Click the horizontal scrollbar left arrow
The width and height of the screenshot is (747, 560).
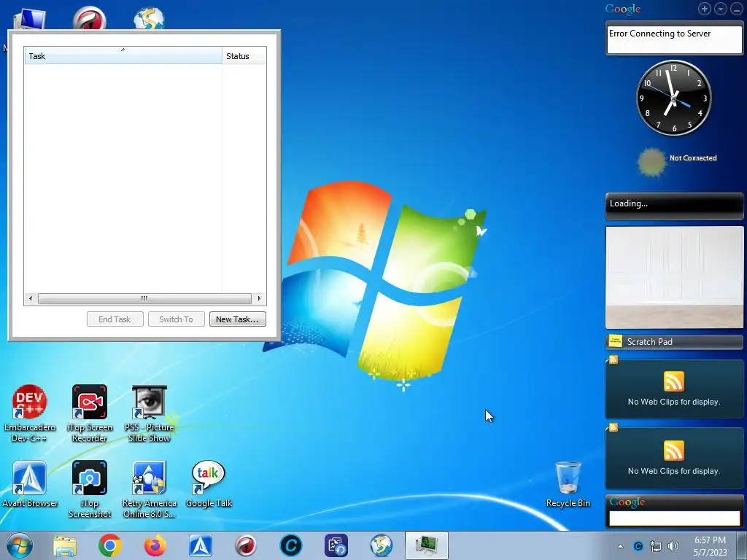coord(31,298)
